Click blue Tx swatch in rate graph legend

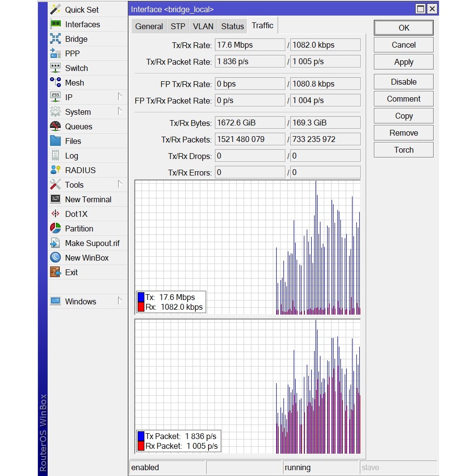tap(141, 297)
